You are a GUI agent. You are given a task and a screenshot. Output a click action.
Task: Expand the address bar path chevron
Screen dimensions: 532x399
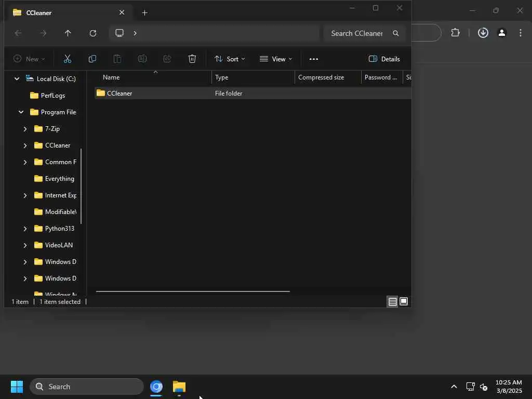(135, 33)
